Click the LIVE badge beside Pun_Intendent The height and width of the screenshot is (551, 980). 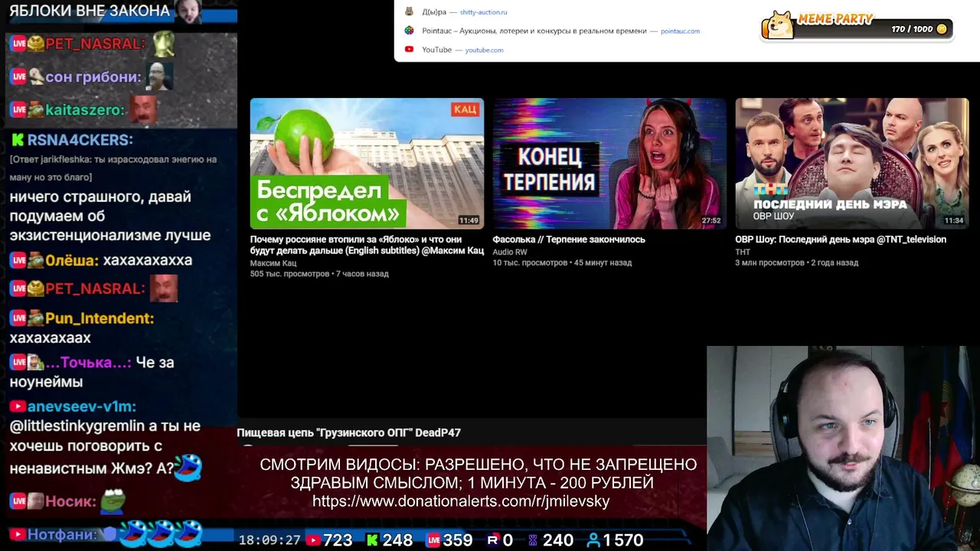click(x=18, y=318)
